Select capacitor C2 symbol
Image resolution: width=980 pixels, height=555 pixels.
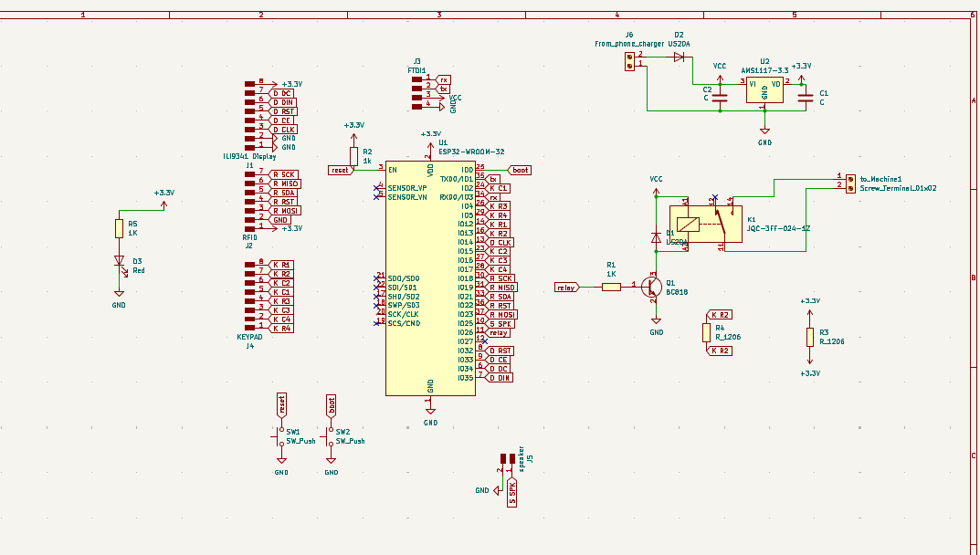click(x=720, y=98)
